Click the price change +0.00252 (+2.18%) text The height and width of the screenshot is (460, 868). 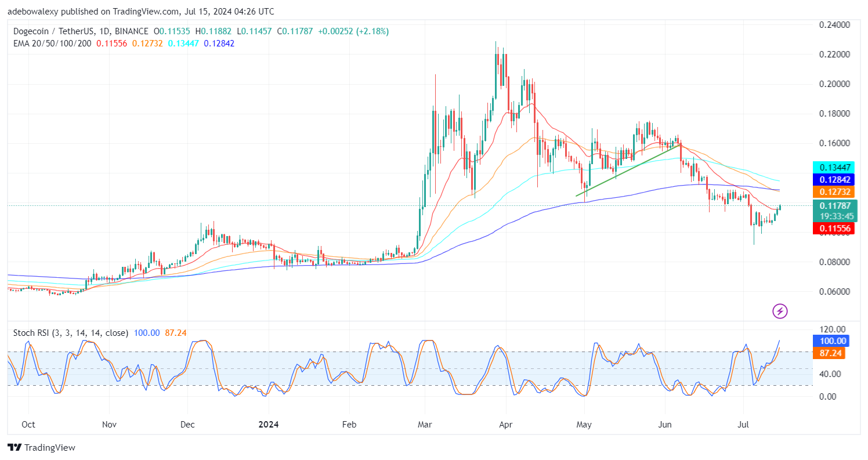click(354, 31)
